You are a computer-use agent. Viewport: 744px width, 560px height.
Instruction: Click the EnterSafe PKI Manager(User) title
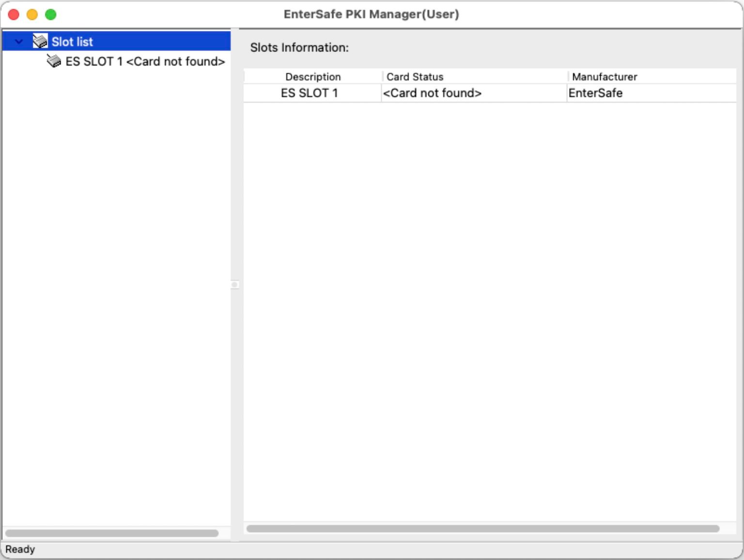372,14
